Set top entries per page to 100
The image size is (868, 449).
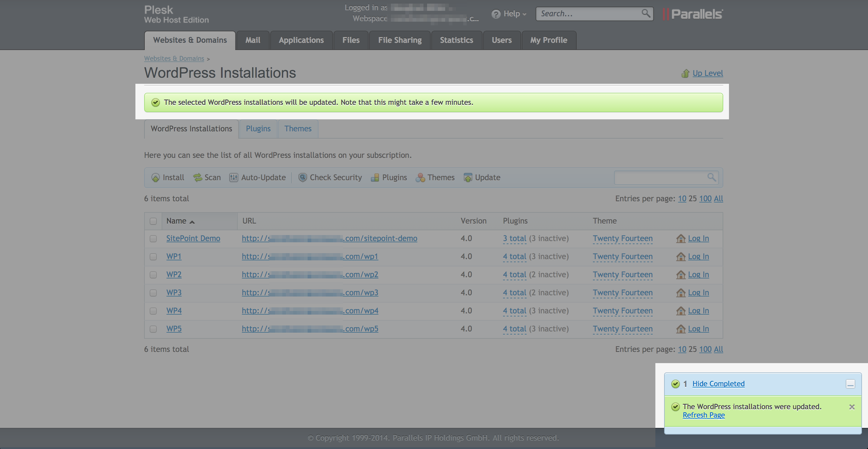click(x=705, y=199)
